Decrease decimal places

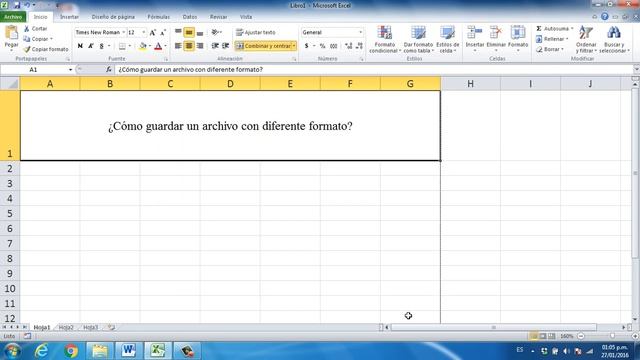(359, 46)
